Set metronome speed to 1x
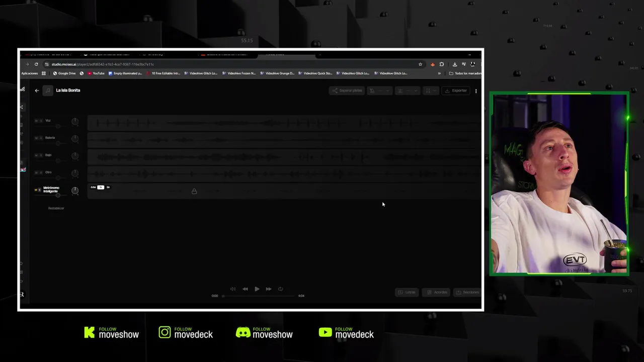 pyautogui.click(x=101, y=187)
